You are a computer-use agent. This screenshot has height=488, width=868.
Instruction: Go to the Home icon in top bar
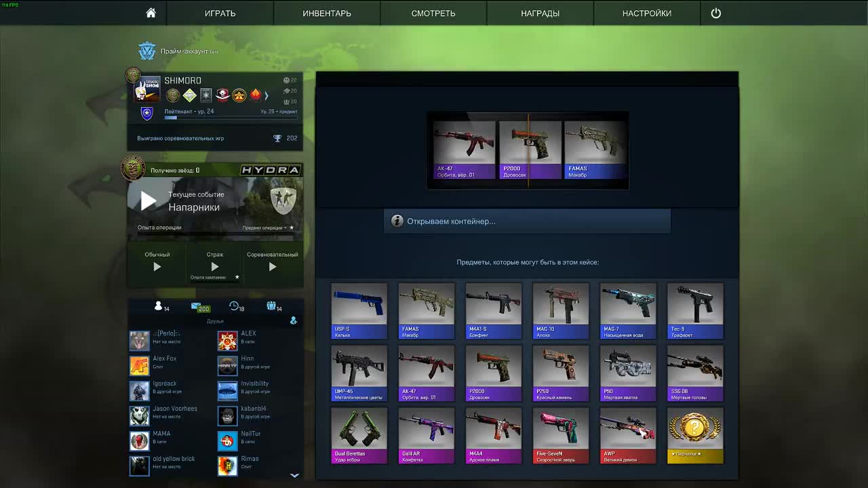pyautogui.click(x=151, y=13)
